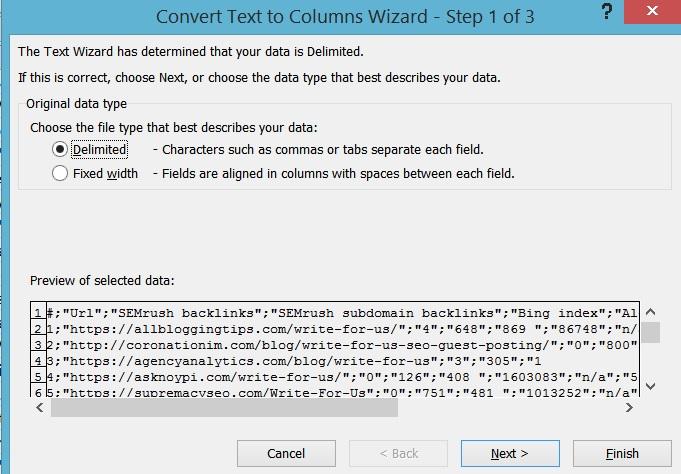681x474 pixels.
Task: Click the agencyanalytics.com preview line
Action: coord(342,361)
